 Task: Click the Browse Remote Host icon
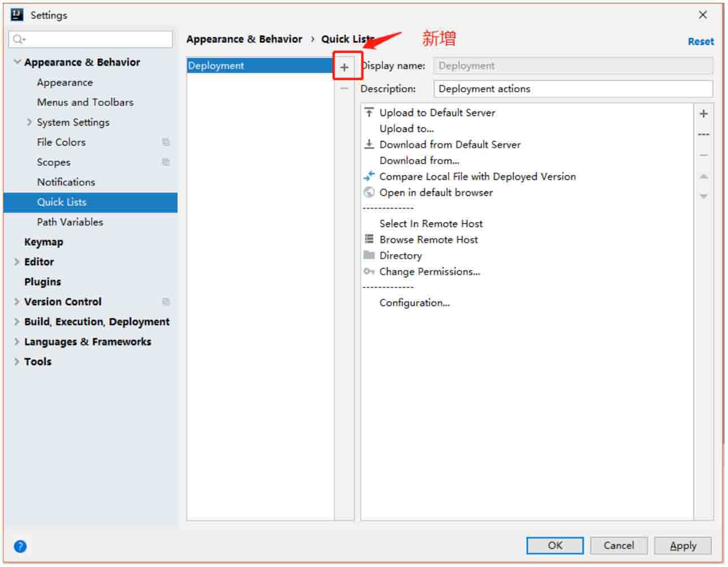pyautogui.click(x=369, y=239)
